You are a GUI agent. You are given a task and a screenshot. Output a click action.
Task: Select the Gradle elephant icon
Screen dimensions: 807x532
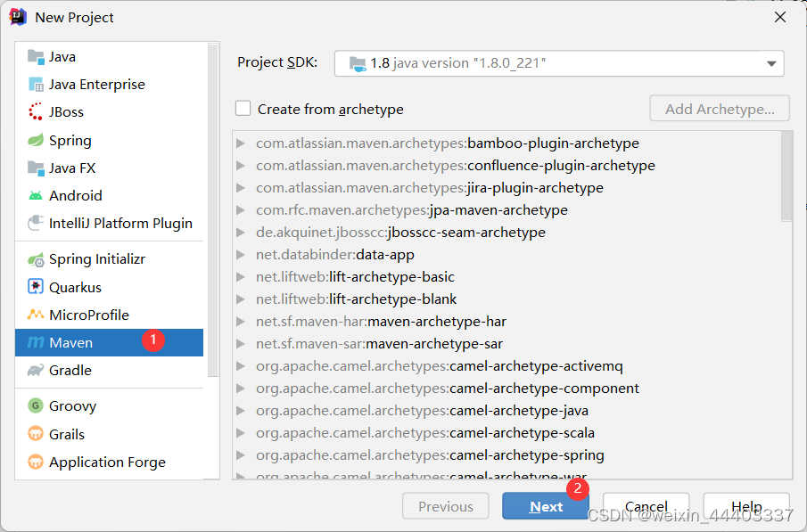(x=36, y=370)
